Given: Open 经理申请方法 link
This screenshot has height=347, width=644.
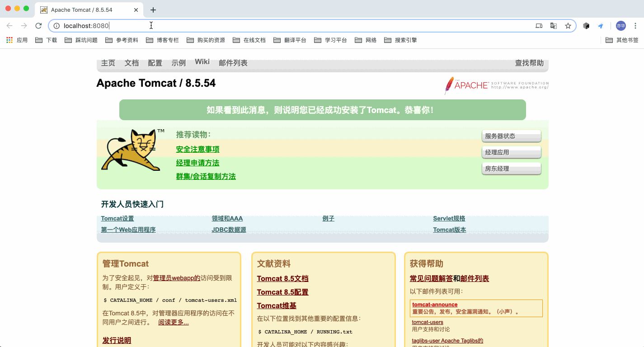Looking at the screenshot, I should 197,163.
